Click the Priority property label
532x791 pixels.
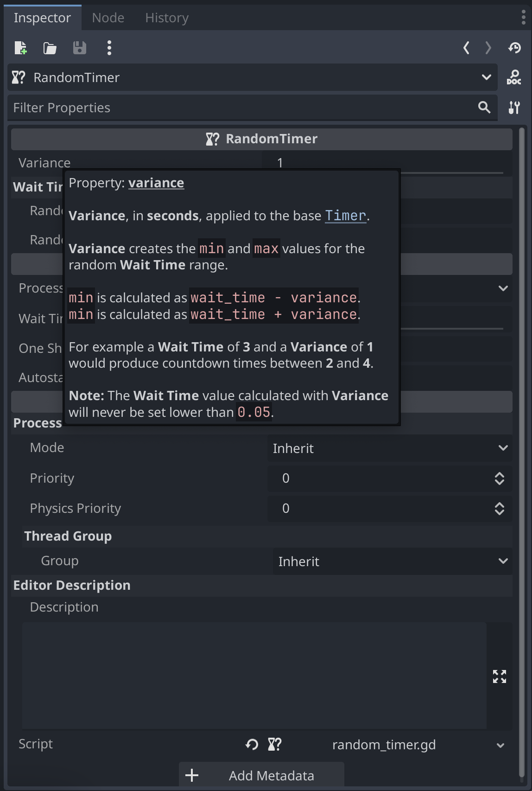click(x=52, y=478)
